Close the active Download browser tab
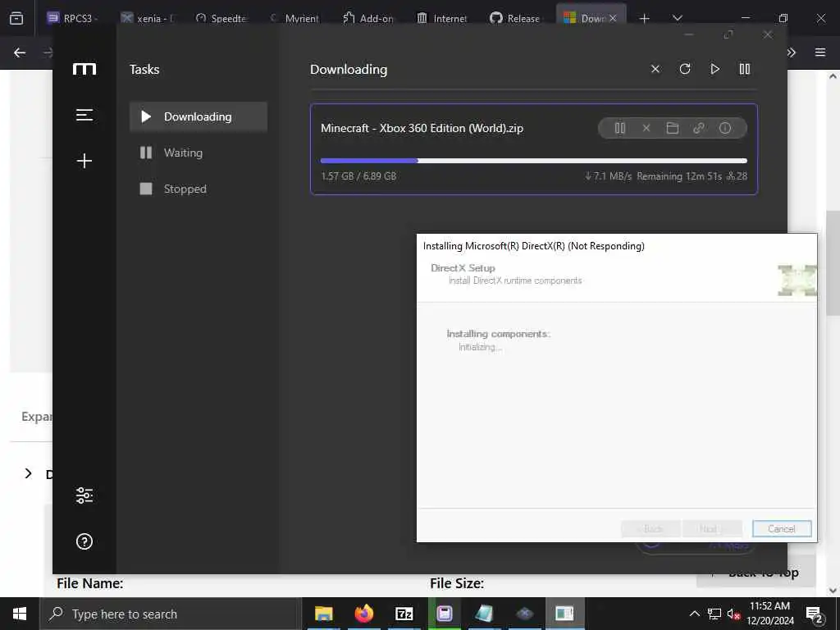 tap(613, 18)
